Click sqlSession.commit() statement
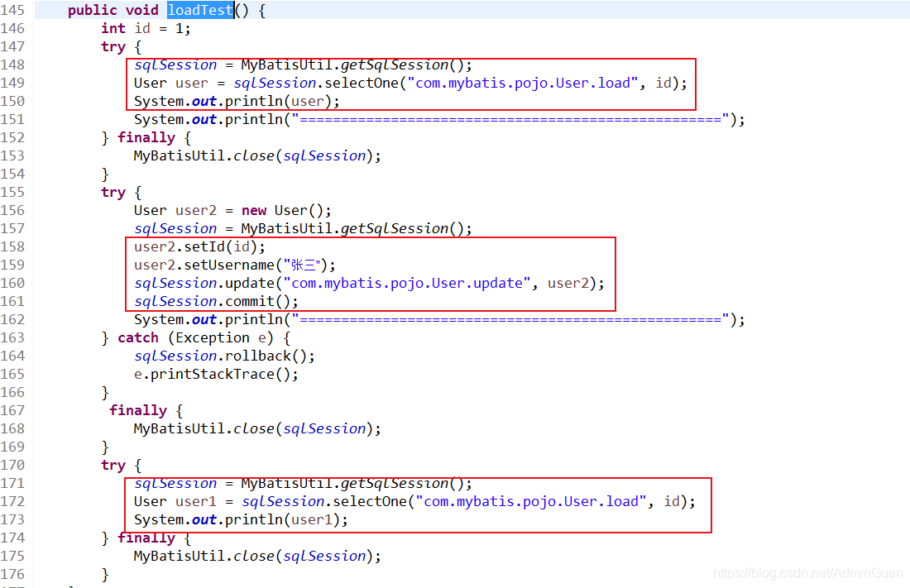910x588 pixels. point(216,301)
